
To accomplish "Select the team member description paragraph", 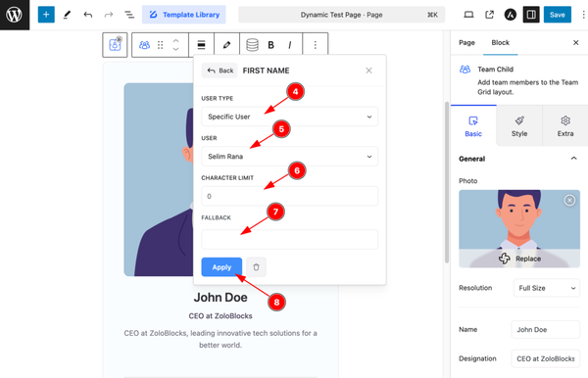I will pyautogui.click(x=220, y=339).
